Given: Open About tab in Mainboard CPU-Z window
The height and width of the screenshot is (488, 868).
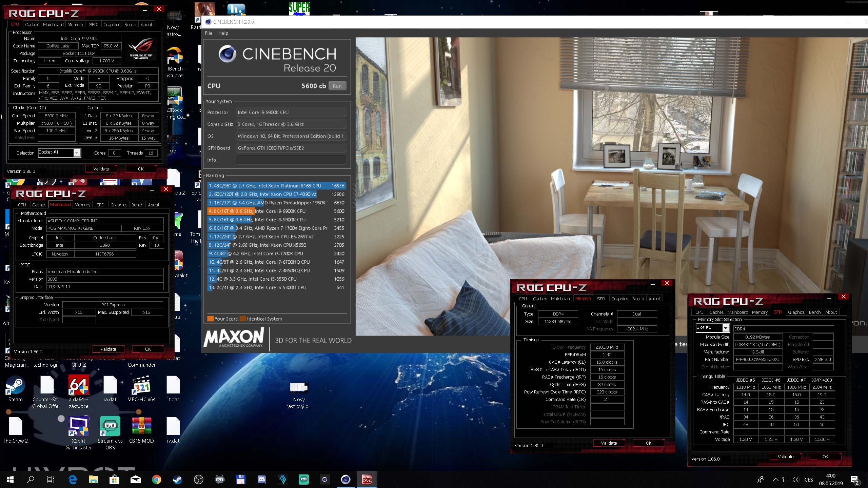Looking at the screenshot, I should (x=154, y=205).
